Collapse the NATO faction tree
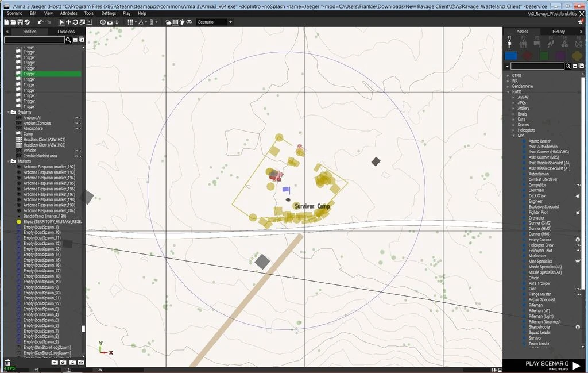This screenshot has width=588, height=373. (x=509, y=92)
